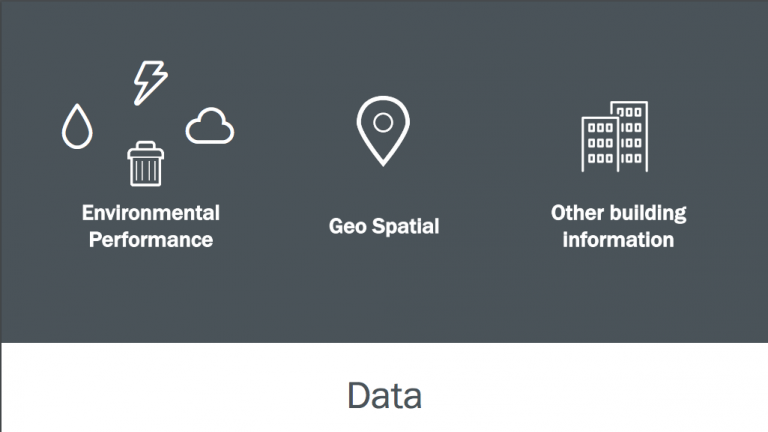The image size is (768, 432).
Task: Select the Data heading text
Action: pyautogui.click(x=384, y=395)
